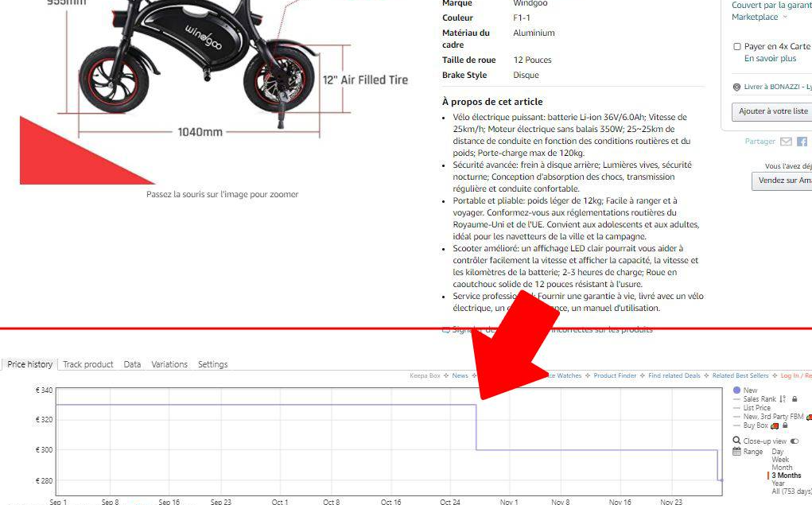Toggle the List Price legend line
This screenshot has width=812, height=505.
[x=756, y=408]
